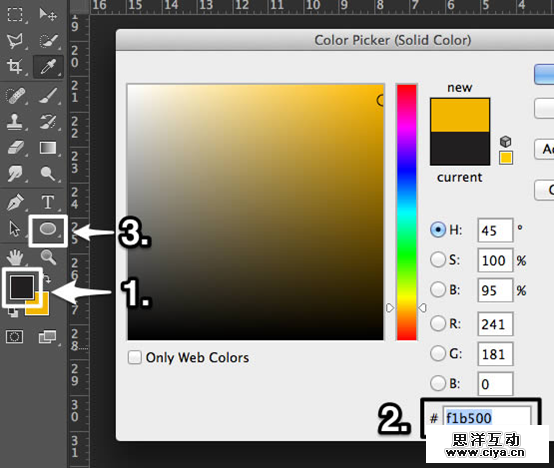Click the hex color input field
This screenshot has width=554, height=468.
click(x=487, y=418)
